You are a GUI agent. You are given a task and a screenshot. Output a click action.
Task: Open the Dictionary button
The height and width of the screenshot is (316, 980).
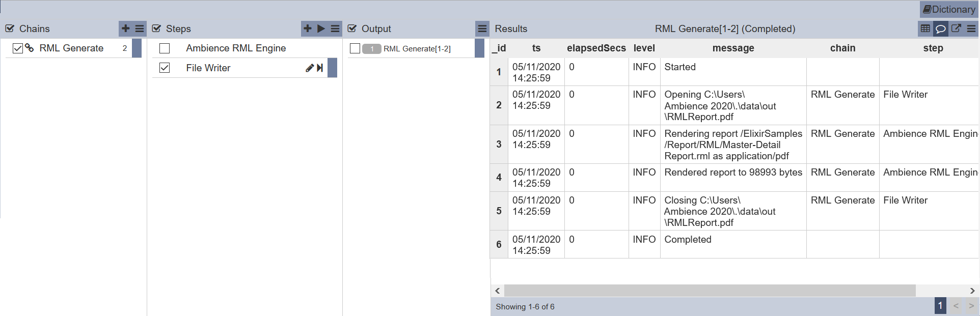[x=949, y=9]
